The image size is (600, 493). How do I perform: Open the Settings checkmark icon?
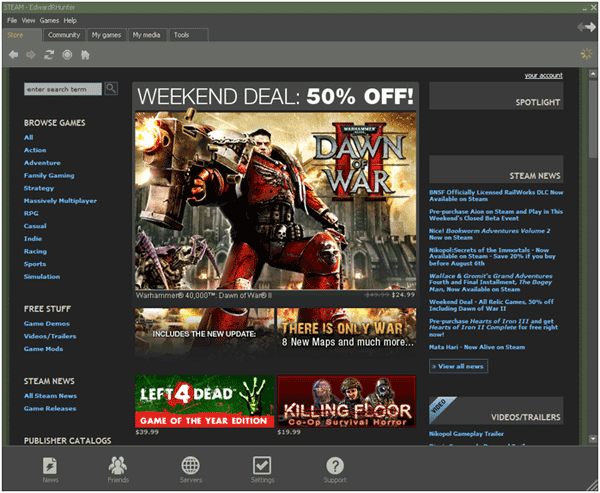pyautogui.click(x=262, y=470)
